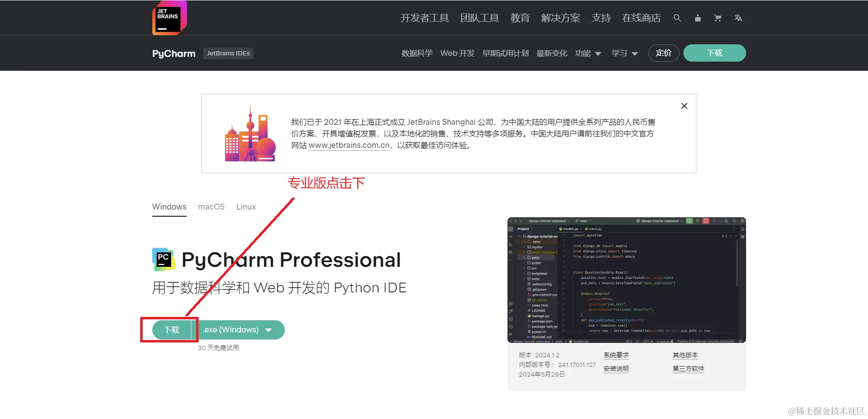Image resolution: width=868 pixels, height=419 pixels.
Task: Click the JetBrains IDEs badge
Action: pyautogui.click(x=228, y=53)
